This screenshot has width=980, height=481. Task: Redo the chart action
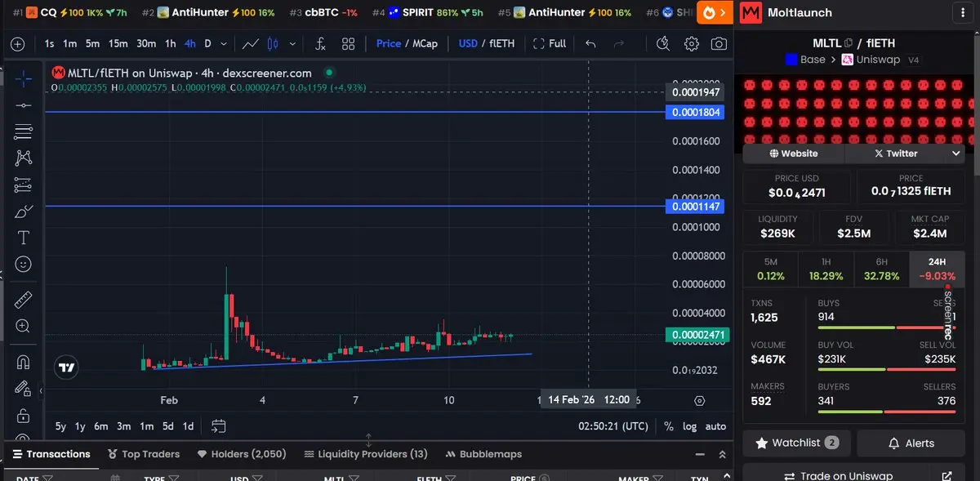tap(619, 43)
